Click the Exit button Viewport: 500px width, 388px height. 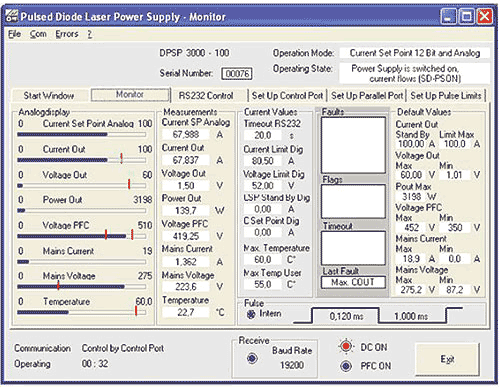(447, 359)
